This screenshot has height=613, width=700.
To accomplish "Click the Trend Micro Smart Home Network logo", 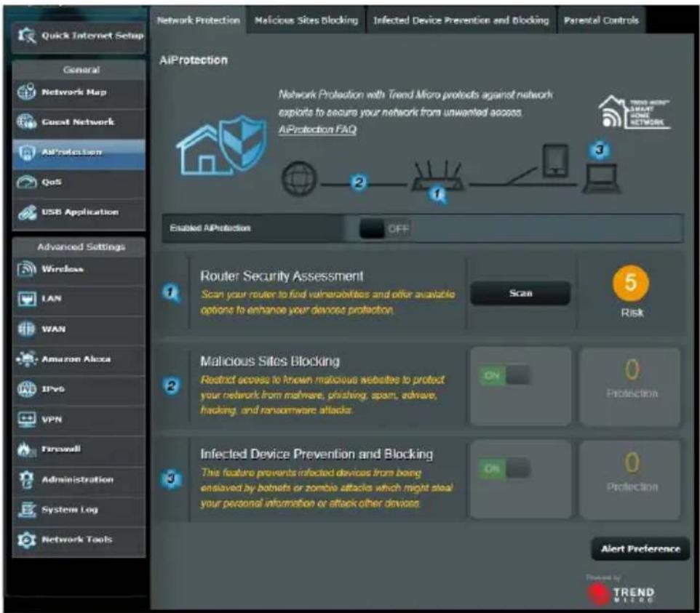I will pos(634,113).
